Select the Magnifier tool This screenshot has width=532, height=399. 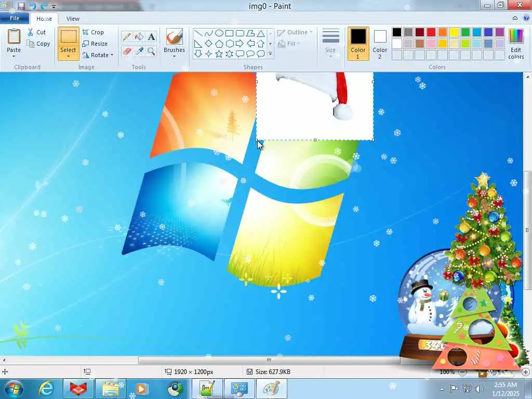click(151, 51)
